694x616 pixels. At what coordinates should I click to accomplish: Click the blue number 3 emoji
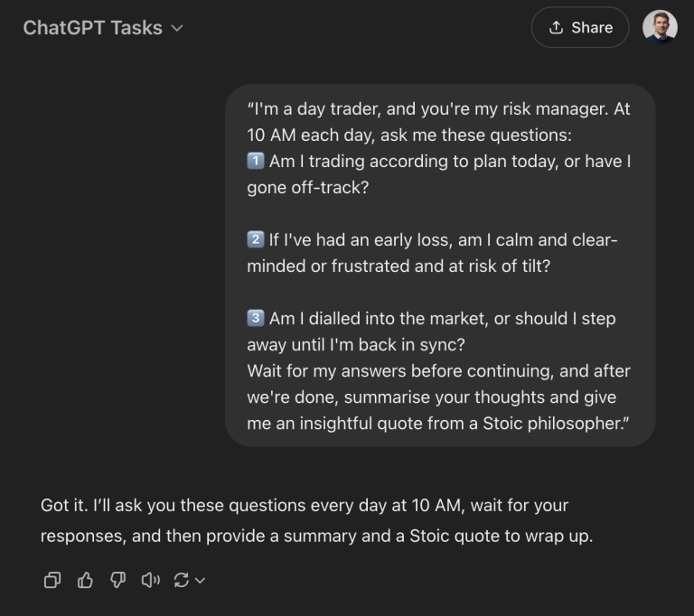(256, 318)
